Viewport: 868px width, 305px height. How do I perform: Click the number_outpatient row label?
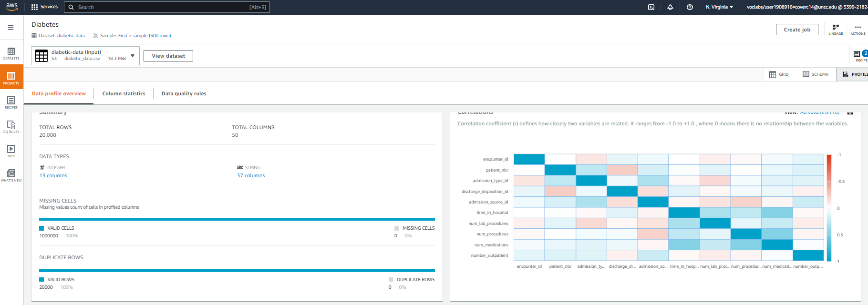tap(489, 255)
